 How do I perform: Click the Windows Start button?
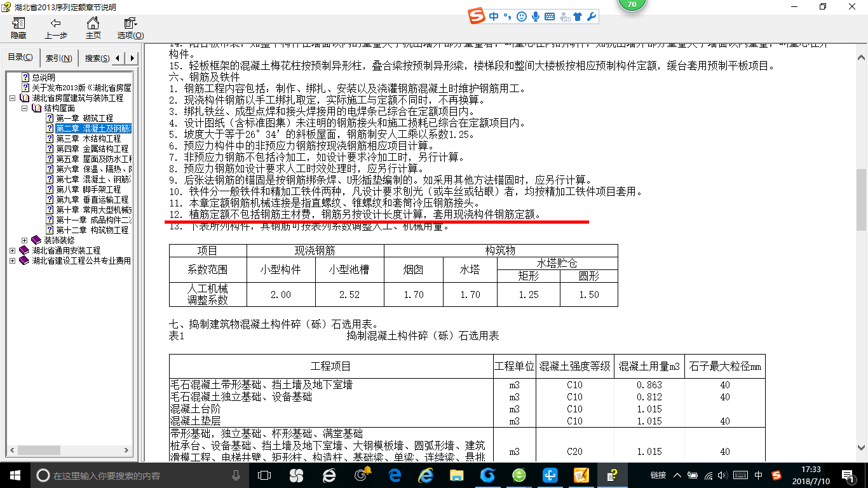15,475
